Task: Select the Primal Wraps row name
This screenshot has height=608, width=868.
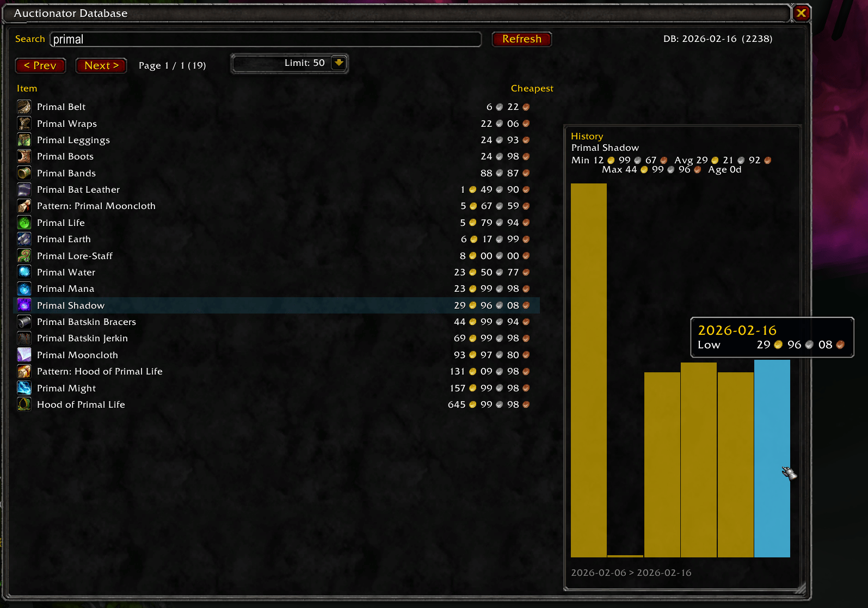Action: coord(67,124)
